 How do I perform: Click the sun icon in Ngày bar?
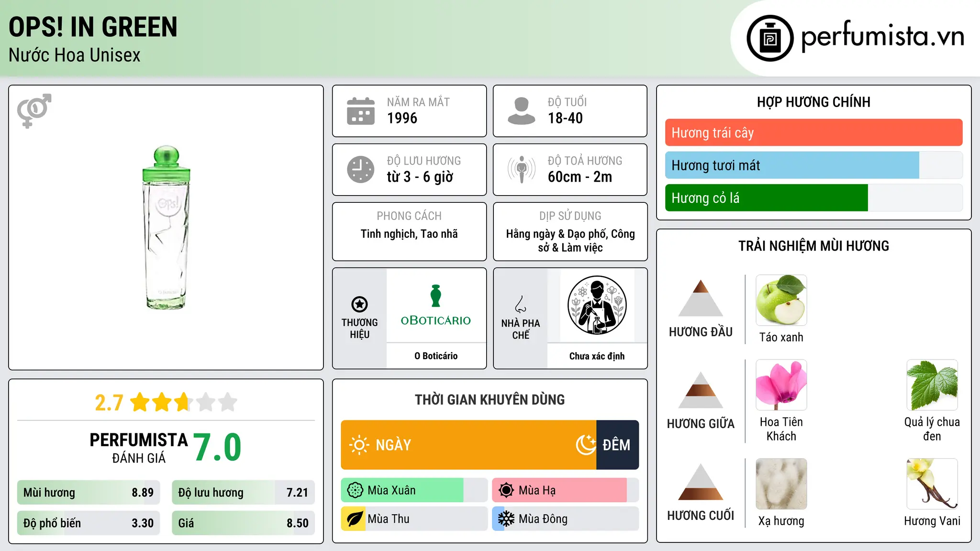tap(359, 445)
